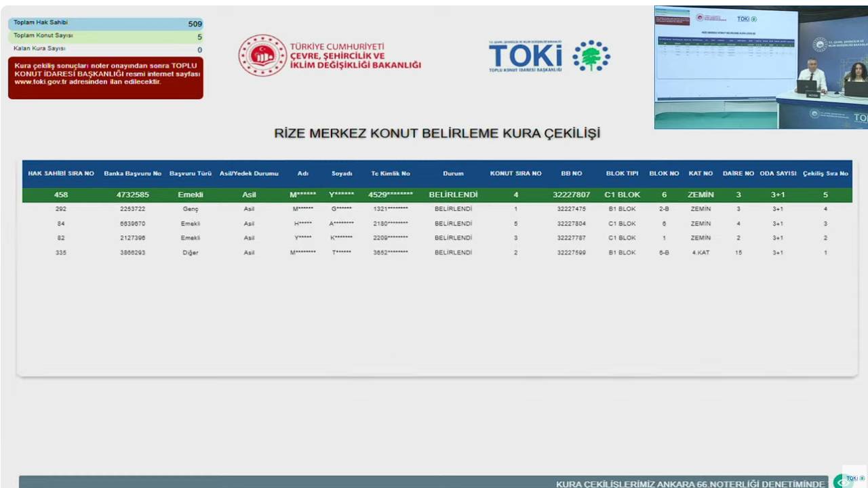This screenshot has width=868, height=488.
Task: Click the TOKİ tree-of-dots emblem
Action: 591,56
